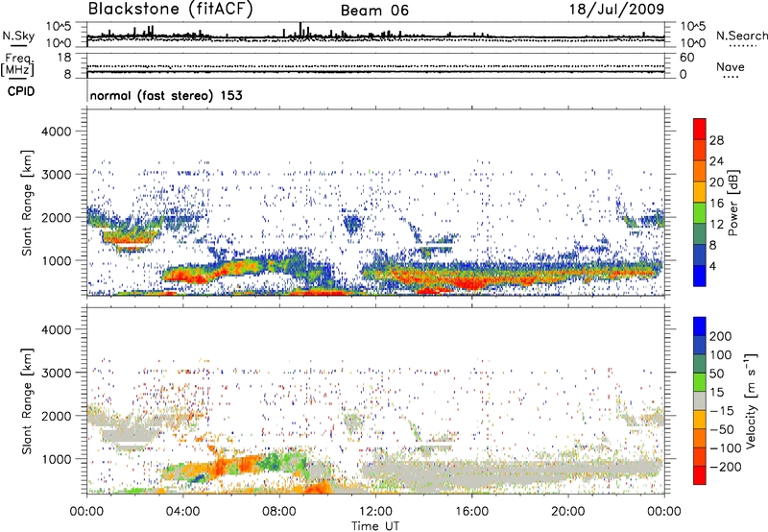Click the solid N.Sky legend line sample
Viewport: 768px width, 532px height.
point(18,45)
